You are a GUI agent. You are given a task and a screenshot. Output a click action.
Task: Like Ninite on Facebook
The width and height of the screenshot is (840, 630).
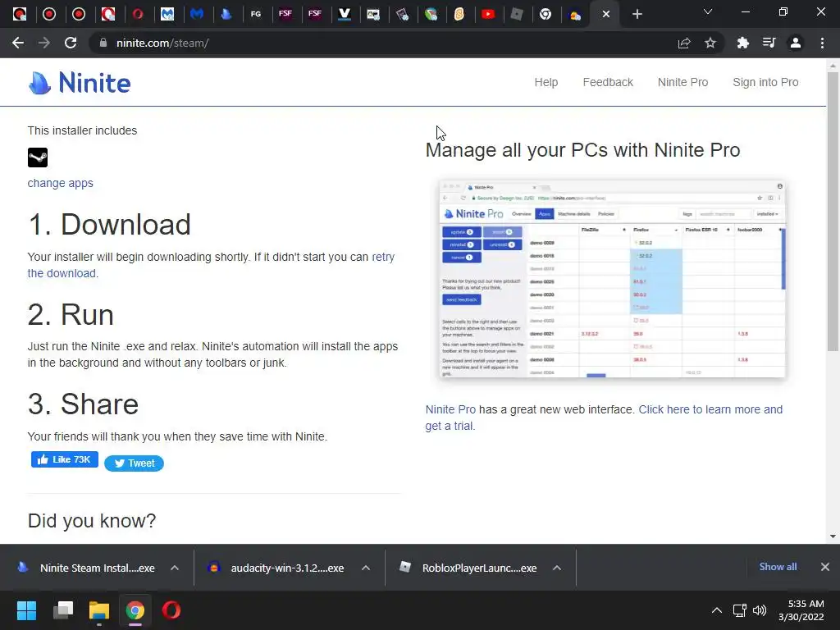[x=65, y=459]
